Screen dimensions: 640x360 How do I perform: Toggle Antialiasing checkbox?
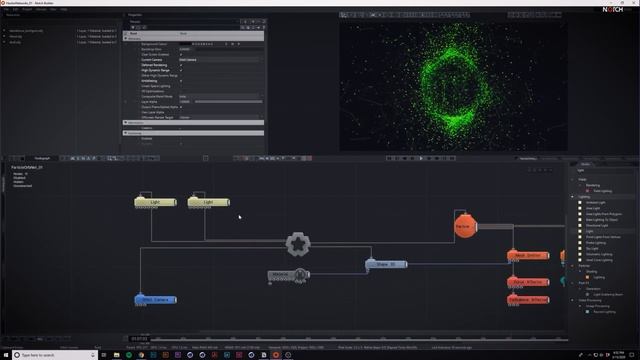point(181,81)
